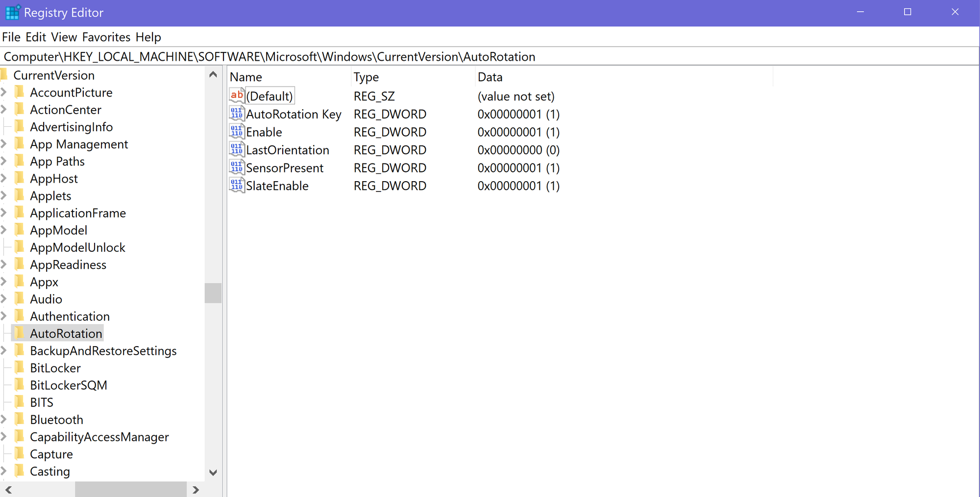Expand the BackupAndRestoreSettings key
980x497 pixels.
[4, 351]
